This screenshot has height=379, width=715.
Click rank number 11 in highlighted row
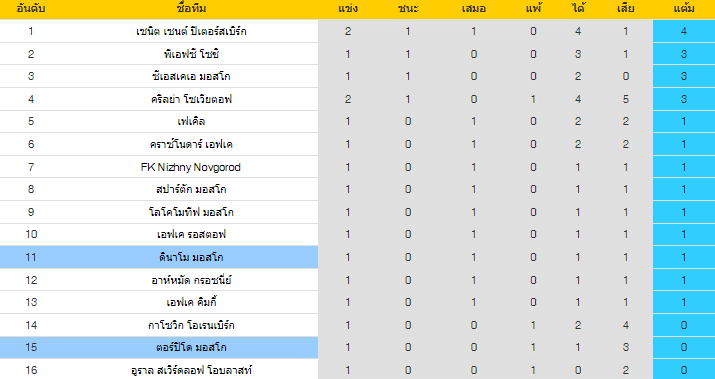[x=31, y=258]
